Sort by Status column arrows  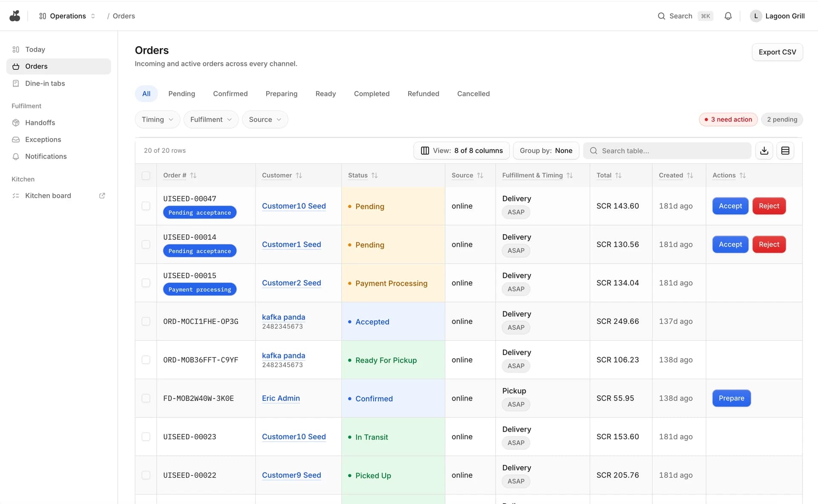374,175
